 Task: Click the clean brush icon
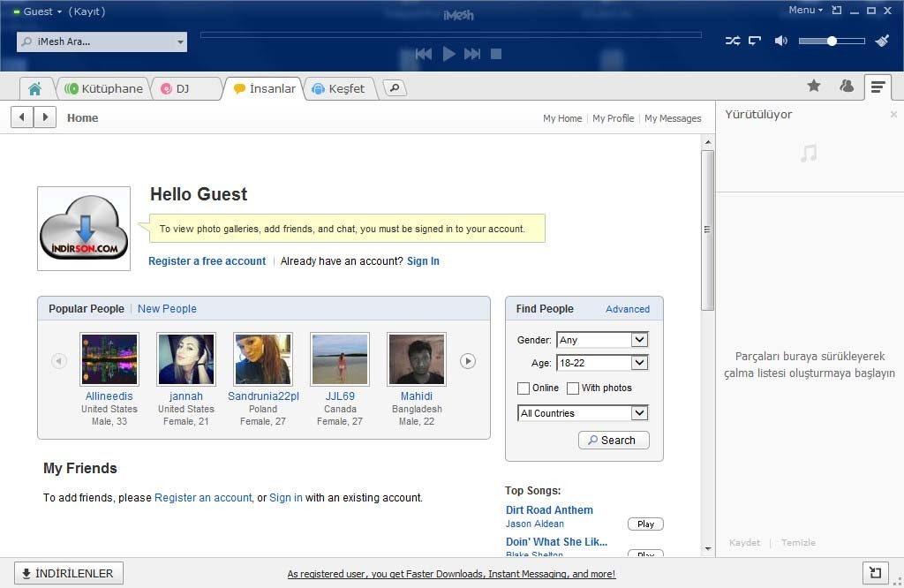click(x=882, y=41)
